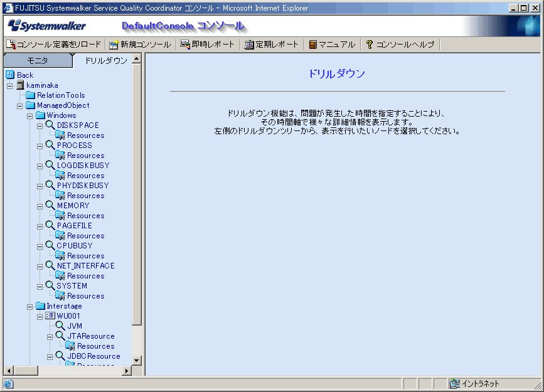Image resolution: width=544 pixels, height=392 pixels.
Task: Open the JVM tree link
Action: pyautogui.click(x=75, y=326)
